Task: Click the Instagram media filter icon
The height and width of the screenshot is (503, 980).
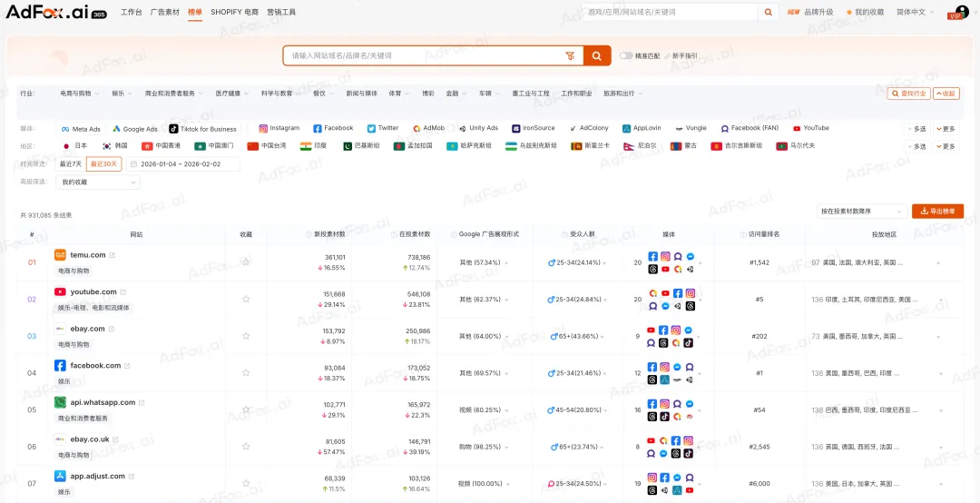Action: click(263, 129)
